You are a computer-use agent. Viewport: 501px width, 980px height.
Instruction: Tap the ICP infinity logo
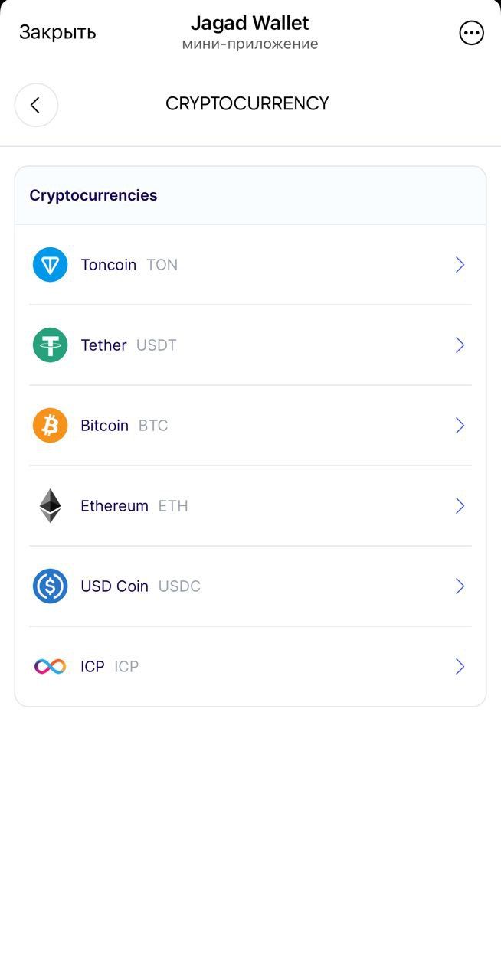click(49, 666)
